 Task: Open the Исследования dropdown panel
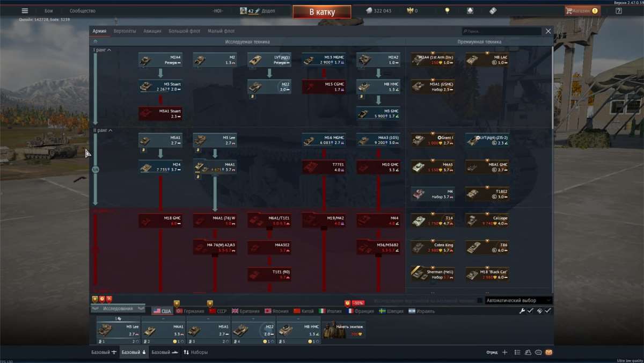point(118,309)
